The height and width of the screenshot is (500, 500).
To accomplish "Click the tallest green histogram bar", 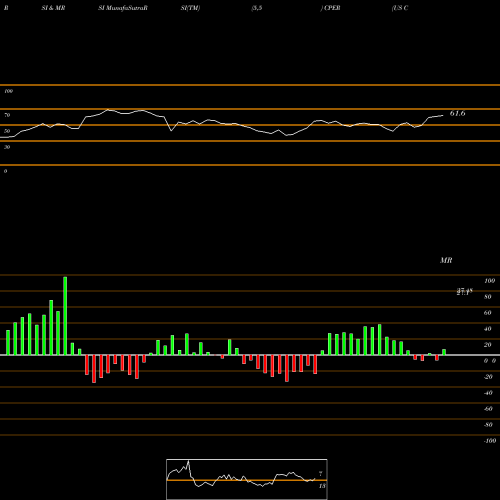I will pyautogui.click(x=65, y=316).
